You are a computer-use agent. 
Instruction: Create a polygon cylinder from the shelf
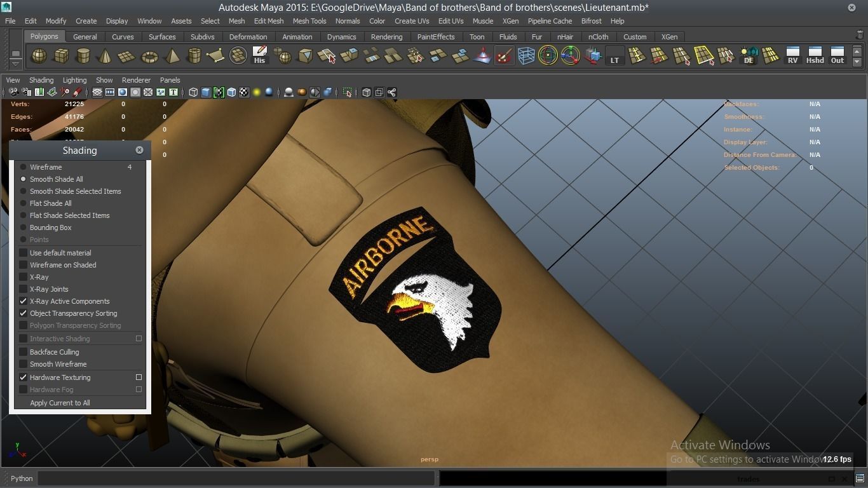(x=83, y=57)
